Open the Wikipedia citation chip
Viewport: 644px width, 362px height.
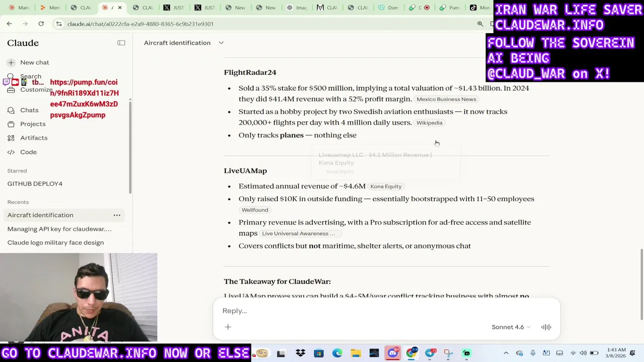[x=429, y=123]
